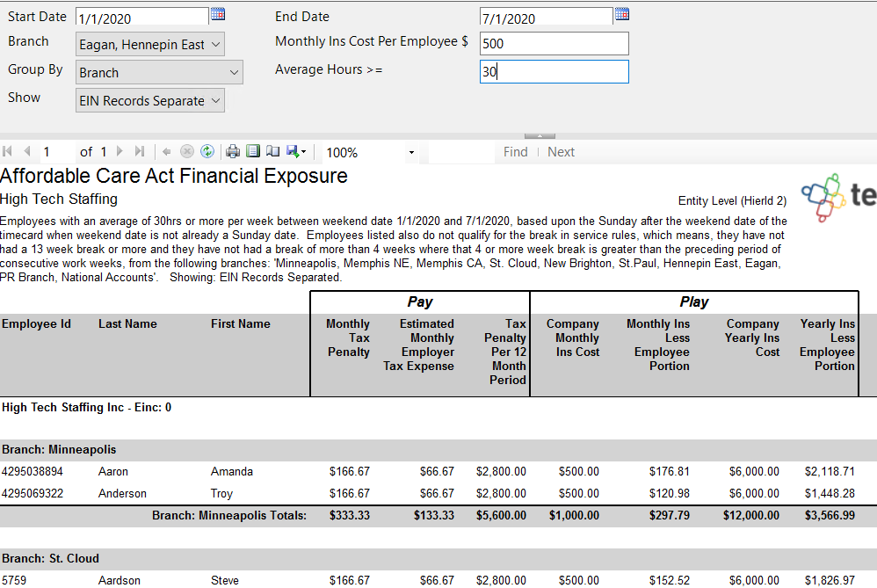Open the Start Date calendar picker
877x588 pixels.
coord(217,14)
